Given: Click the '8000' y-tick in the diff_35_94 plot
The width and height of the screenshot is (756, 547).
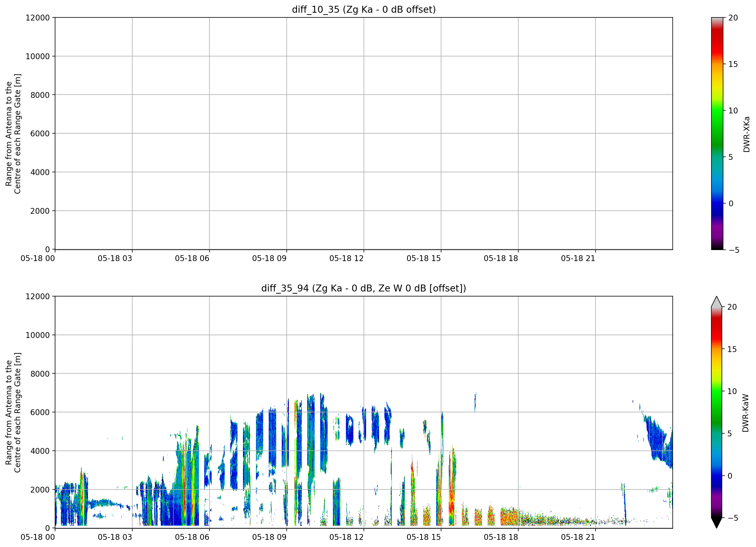Looking at the screenshot, I should click(x=40, y=374).
